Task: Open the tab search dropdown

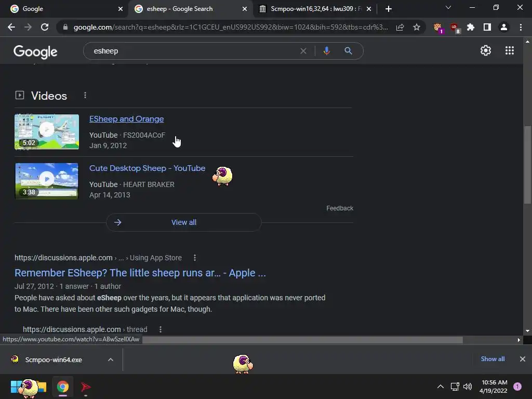Action: point(448,7)
